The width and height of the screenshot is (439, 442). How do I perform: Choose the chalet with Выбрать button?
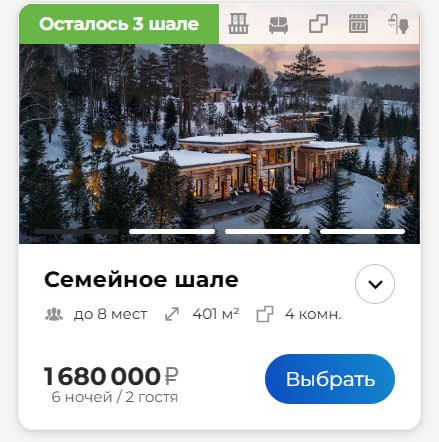point(330,379)
